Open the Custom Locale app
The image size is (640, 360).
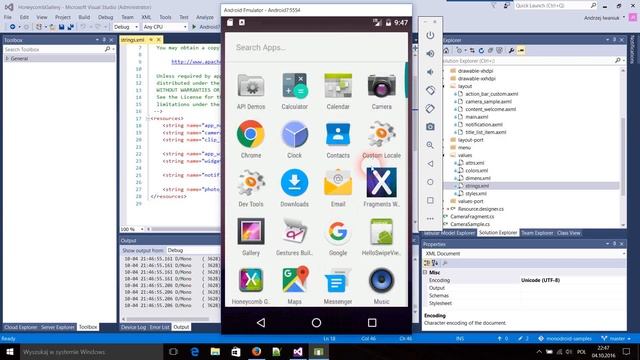coord(382,140)
